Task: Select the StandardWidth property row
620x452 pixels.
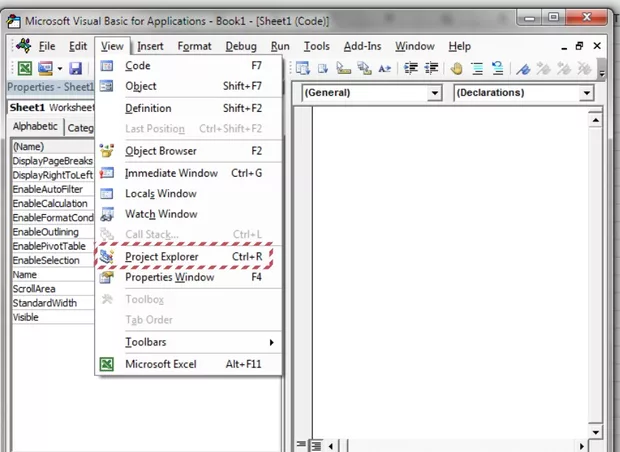Action: point(53,303)
